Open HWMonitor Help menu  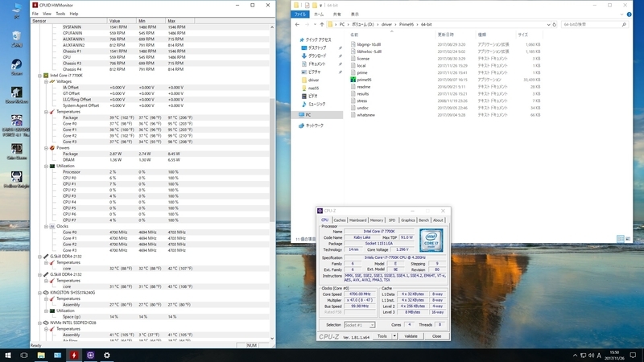[x=74, y=14]
